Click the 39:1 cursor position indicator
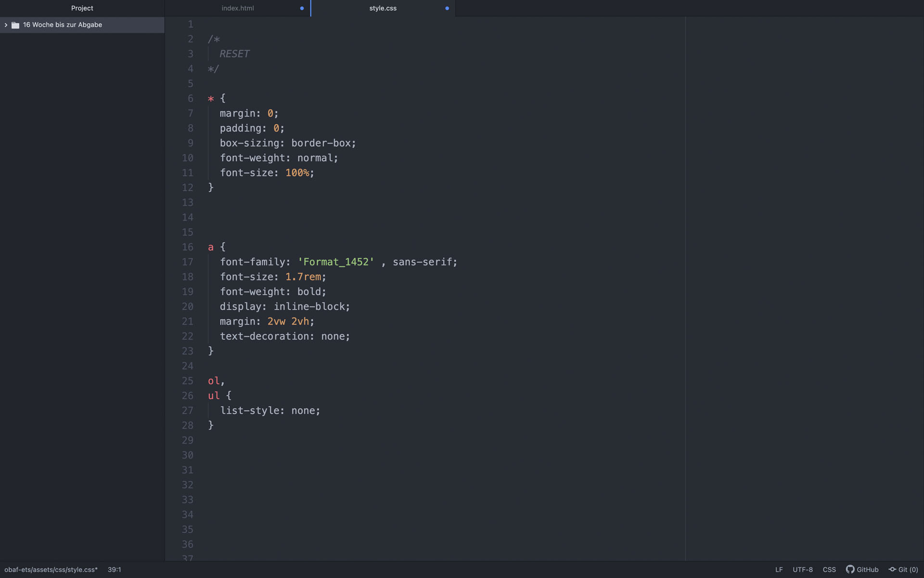 (115, 569)
